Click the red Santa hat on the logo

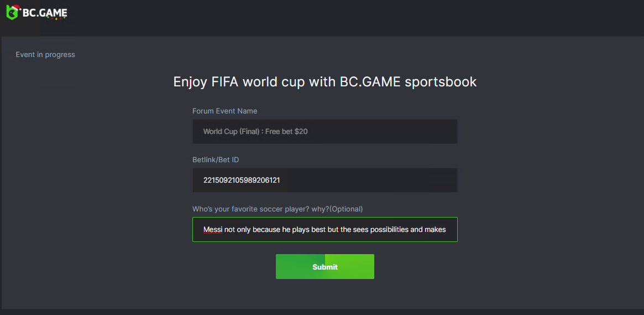coord(15,7)
